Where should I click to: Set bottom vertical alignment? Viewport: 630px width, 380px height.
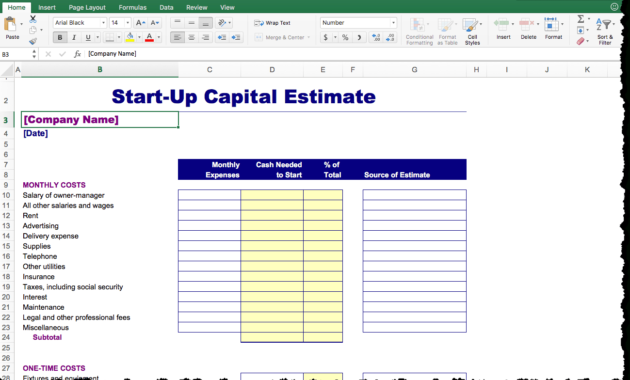(x=205, y=23)
